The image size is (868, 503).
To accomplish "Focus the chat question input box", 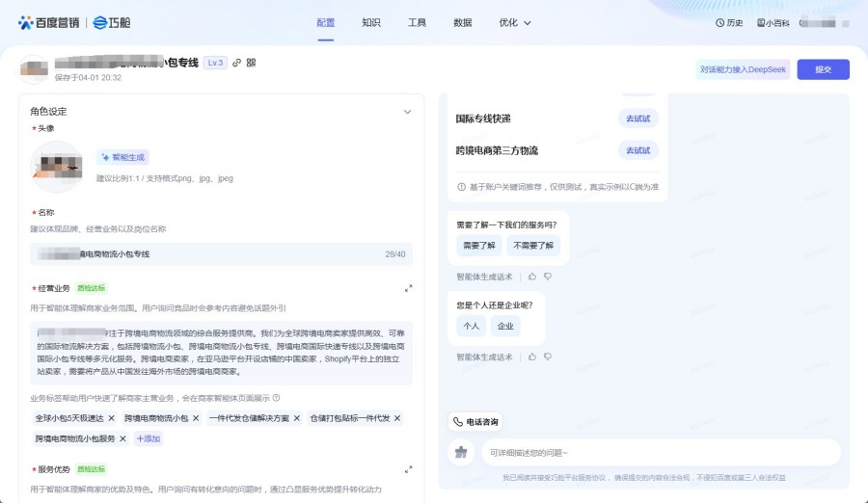I will [661, 452].
